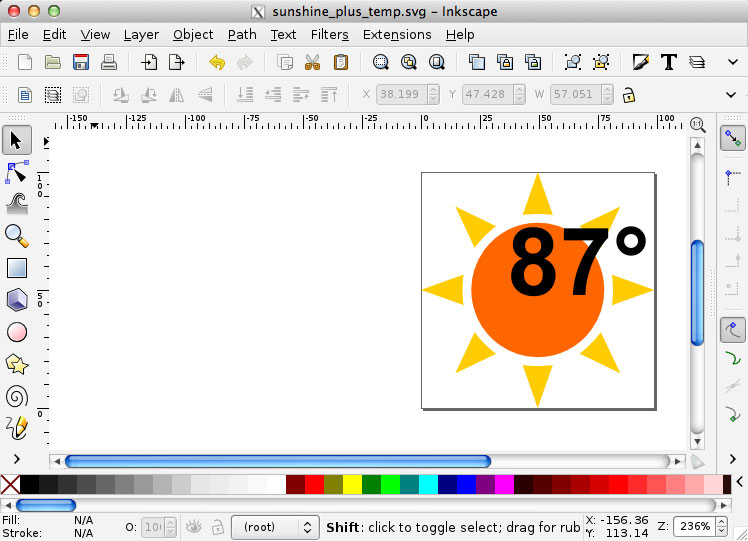Save the document with floppy icon
The height and width of the screenshot is (541, 748).
pos(81,62)
